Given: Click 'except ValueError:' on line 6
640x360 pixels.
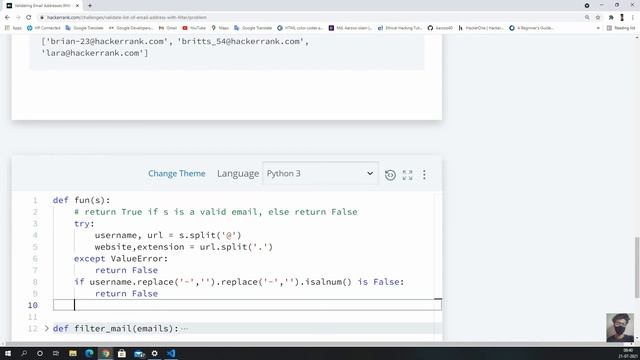Looking at the screenshot, I should click(121, 259).
